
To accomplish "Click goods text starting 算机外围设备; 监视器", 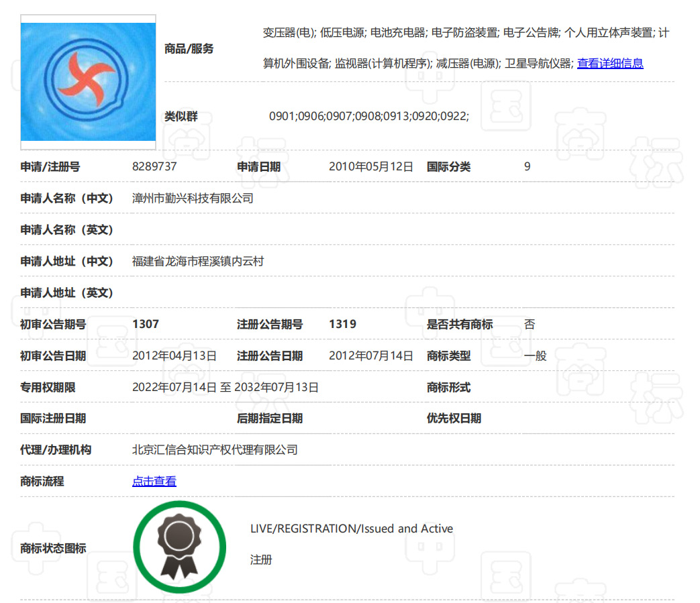I will pos(418,63).
